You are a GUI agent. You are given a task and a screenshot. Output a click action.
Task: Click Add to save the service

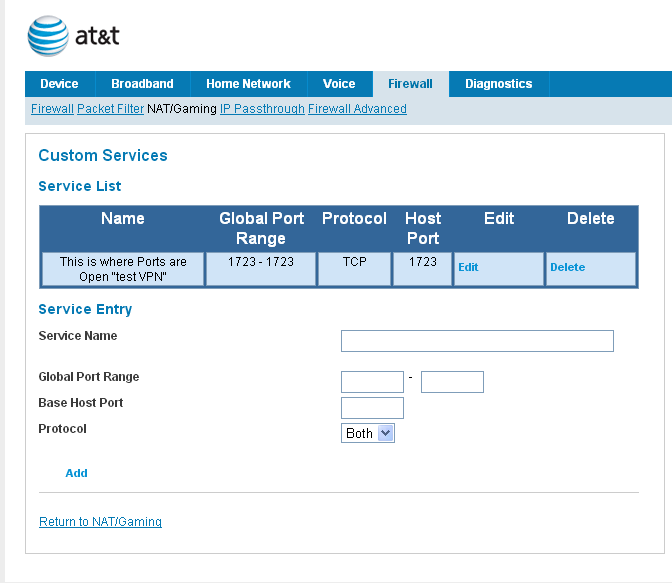click(76, 473)
